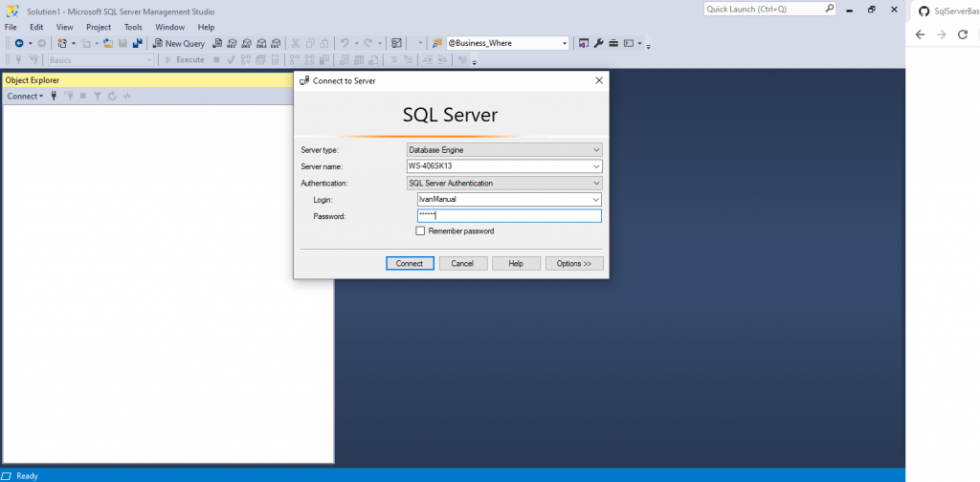Click the browser Back arrow
The image size is (980, 482).
pyautogui.click(x=920, y=34)
